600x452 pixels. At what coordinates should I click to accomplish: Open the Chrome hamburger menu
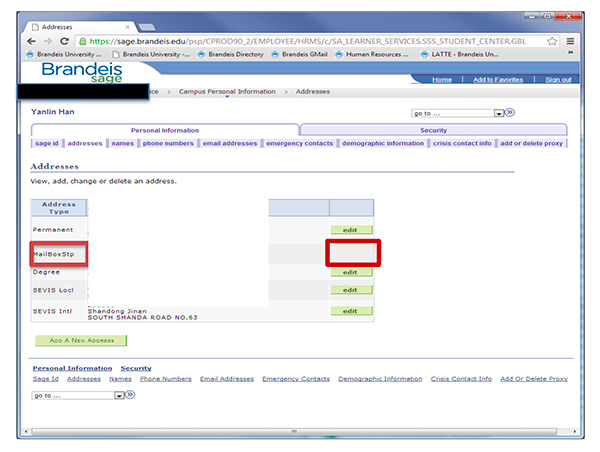(570, 41)
